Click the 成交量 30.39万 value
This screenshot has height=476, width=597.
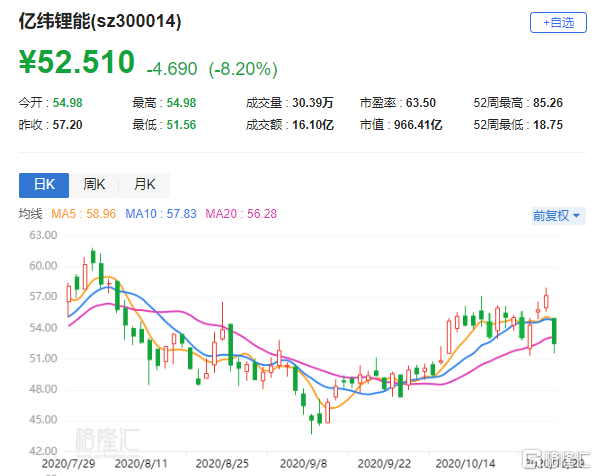pyautogui.click(x=313, y=103)
